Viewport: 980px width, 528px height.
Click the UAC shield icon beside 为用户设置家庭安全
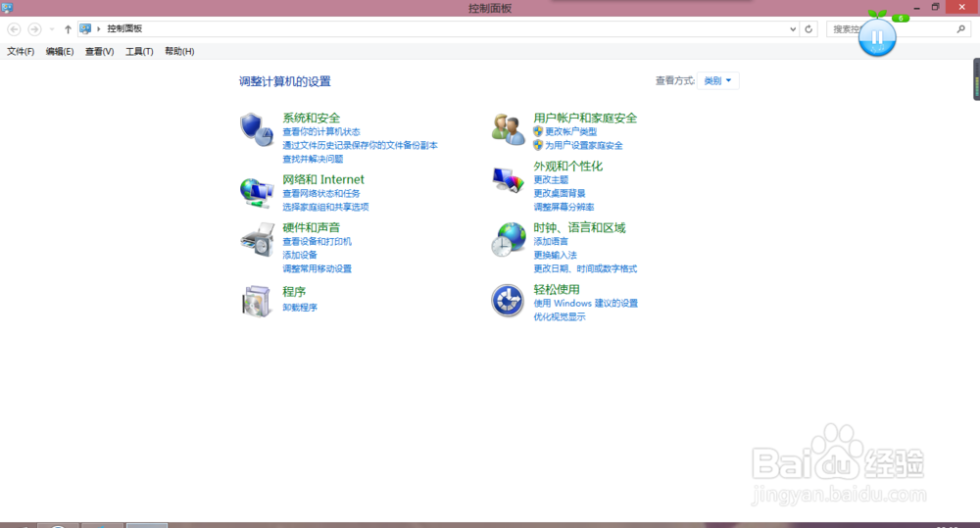(538, 145)
